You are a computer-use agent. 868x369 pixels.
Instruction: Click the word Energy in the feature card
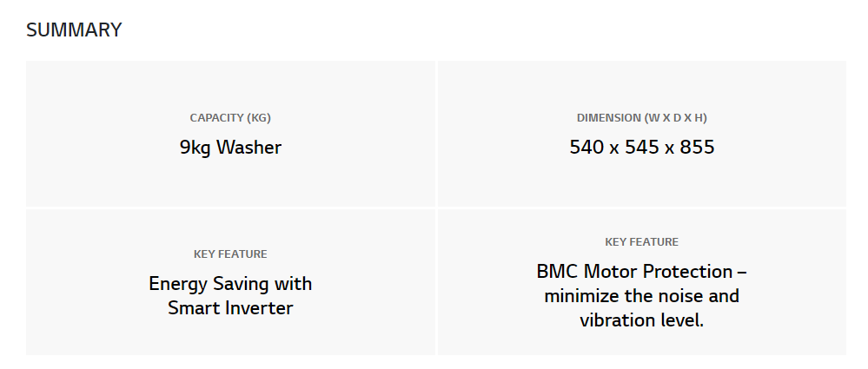coord(173,285)
